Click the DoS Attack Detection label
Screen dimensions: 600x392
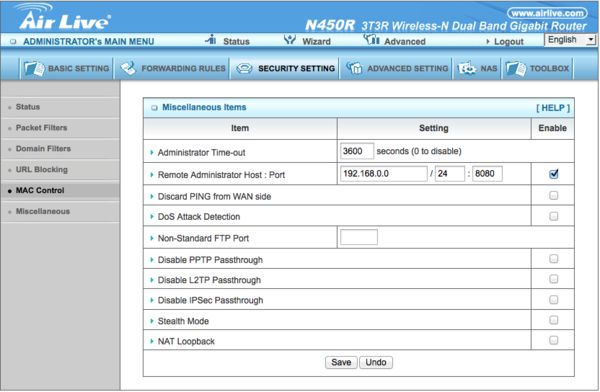tap(199, 217)
